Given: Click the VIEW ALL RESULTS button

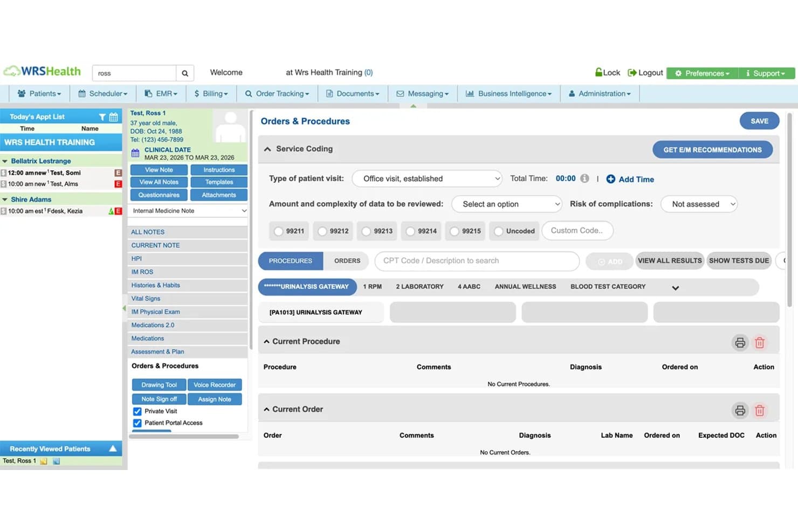Looking at the screenshot, I should [670, 261].
